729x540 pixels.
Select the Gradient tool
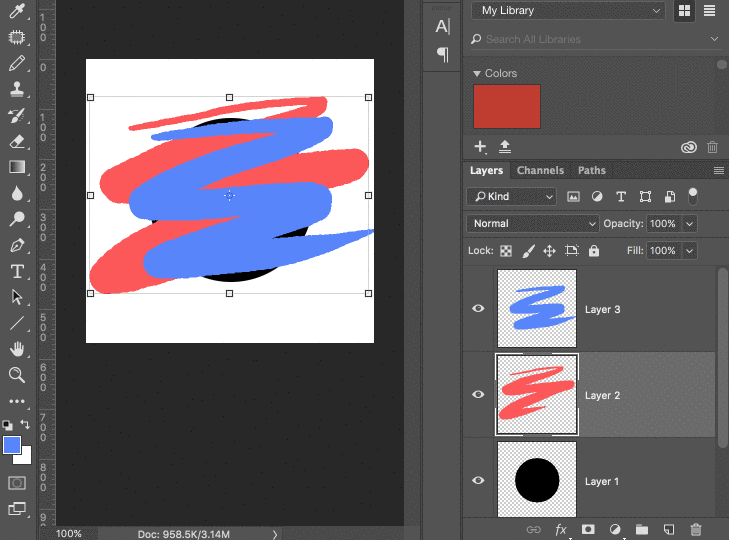click(17, 167)
